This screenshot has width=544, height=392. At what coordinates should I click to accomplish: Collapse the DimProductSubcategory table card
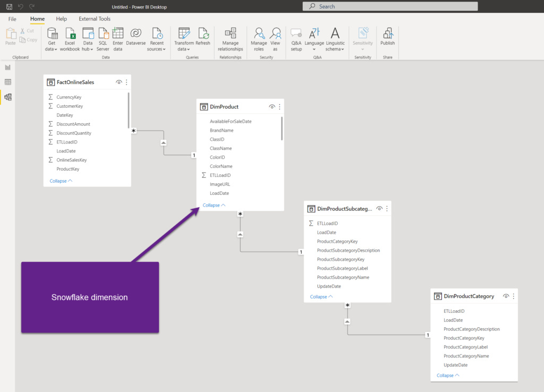(x=321, y=296)
